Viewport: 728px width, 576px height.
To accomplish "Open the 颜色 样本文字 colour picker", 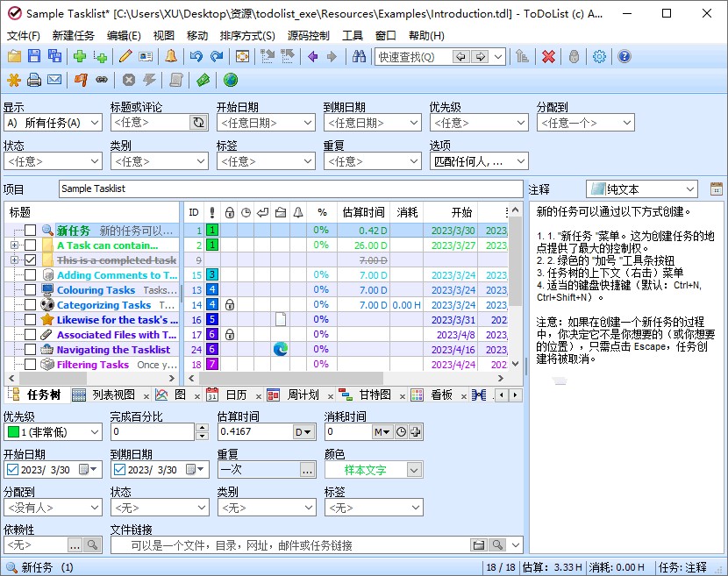I will 374,470.
